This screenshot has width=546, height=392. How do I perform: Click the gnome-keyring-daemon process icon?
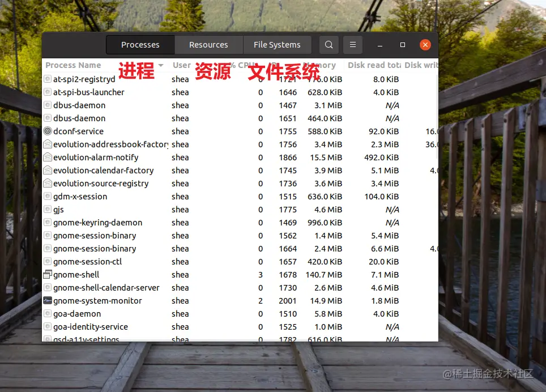tap(48, 223)
